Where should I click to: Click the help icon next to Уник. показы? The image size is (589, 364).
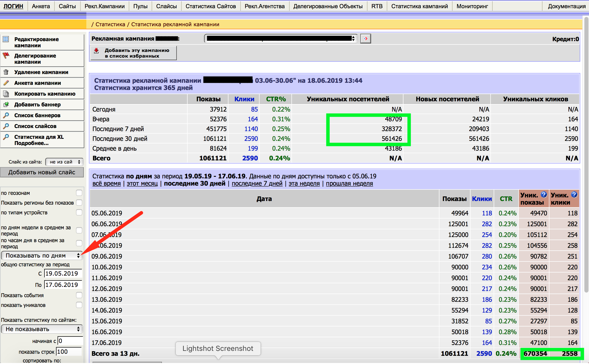[x=543, y=195]
